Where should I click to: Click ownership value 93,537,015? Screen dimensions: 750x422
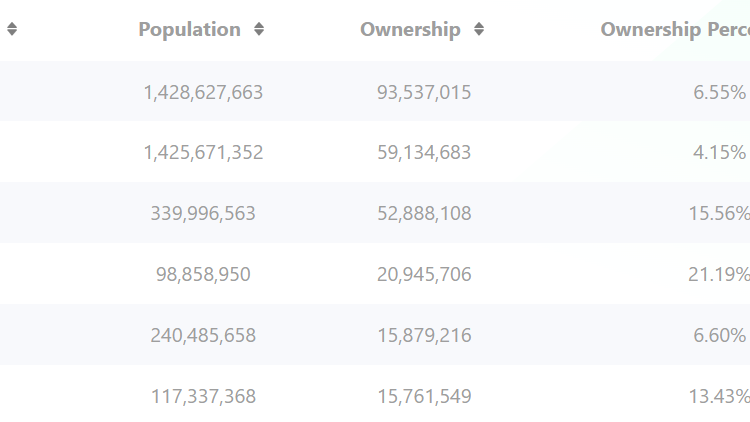coord(424,92)
